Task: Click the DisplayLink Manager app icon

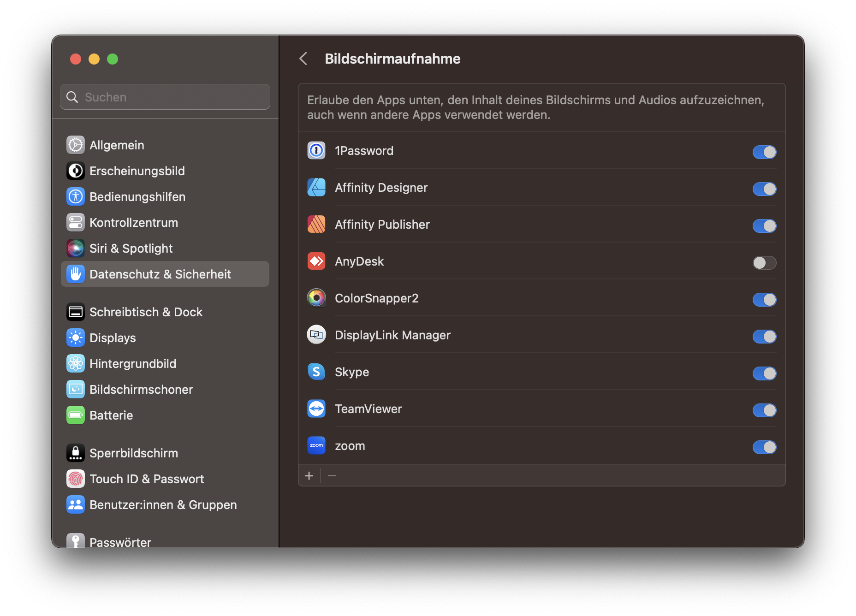Action: coord(316,335)
